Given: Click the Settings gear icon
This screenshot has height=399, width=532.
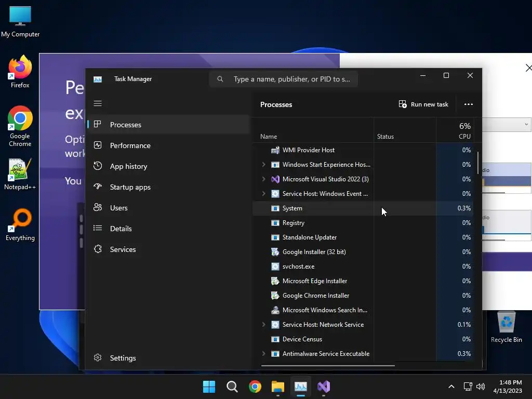Looking at the screenshot, I should pos(97,357).
